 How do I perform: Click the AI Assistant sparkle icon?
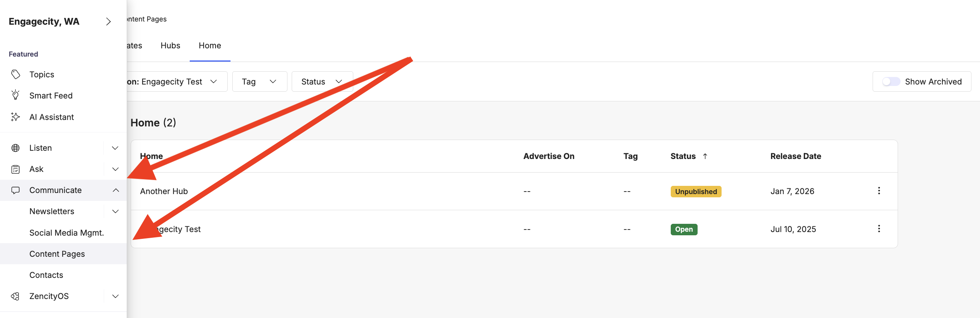(16, 117)
